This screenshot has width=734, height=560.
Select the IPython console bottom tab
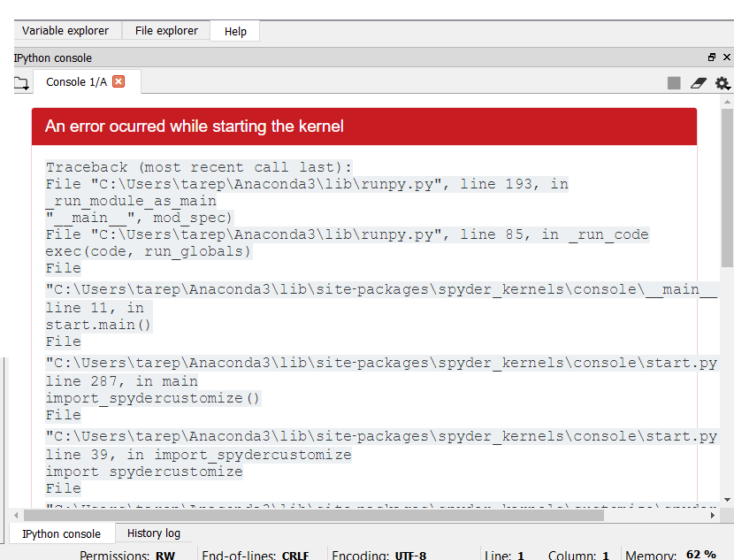pyautogui.click(x=61, y=533)
